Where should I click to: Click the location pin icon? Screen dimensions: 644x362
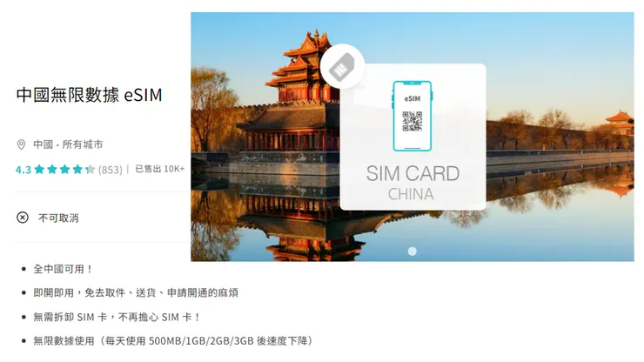(x=21, y=144)
